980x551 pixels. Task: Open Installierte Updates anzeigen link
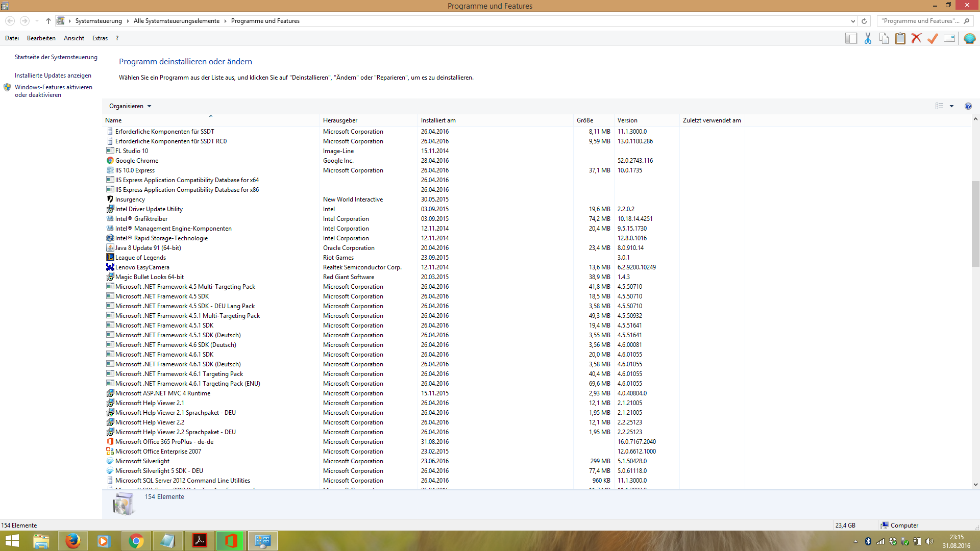pos(53,76)
